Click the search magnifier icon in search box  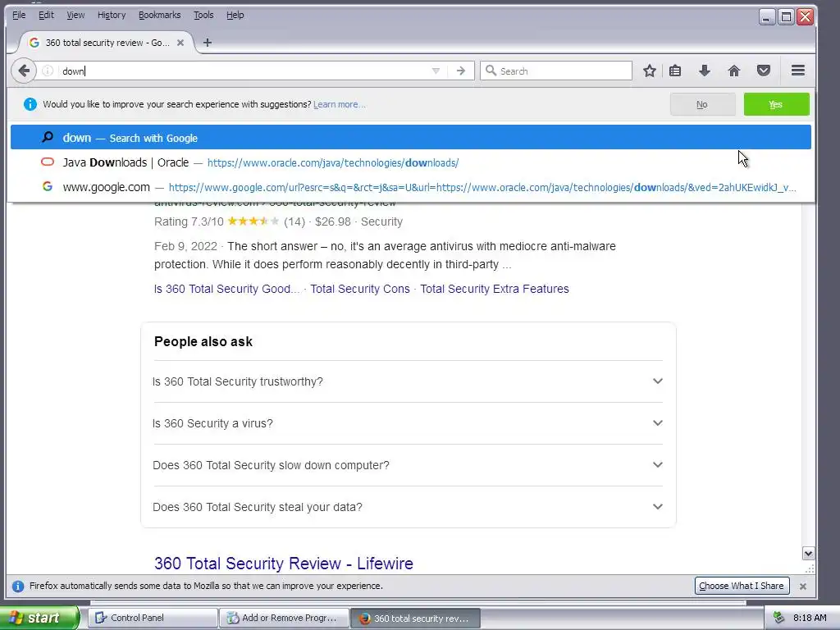pos(491,71)
